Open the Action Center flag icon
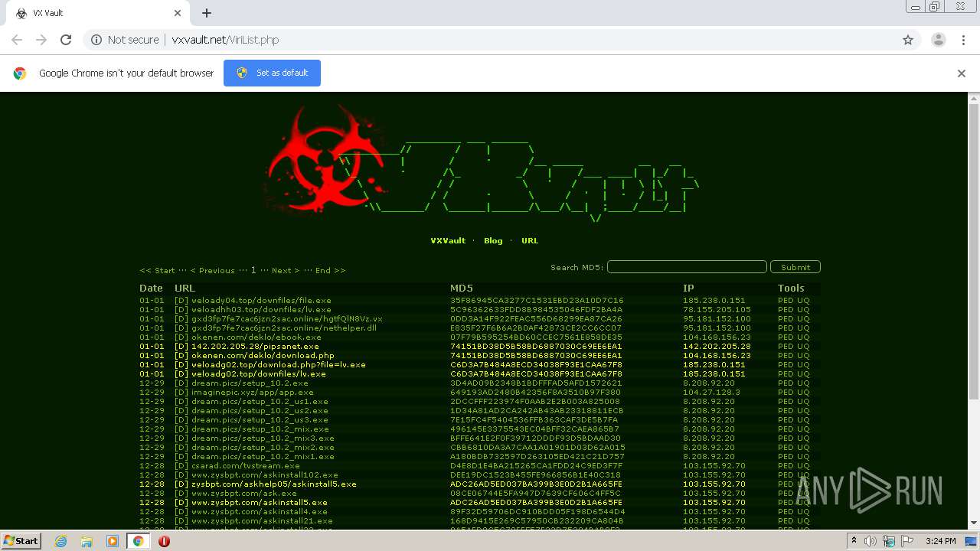 pyautogui.click(x=906, y=541)
